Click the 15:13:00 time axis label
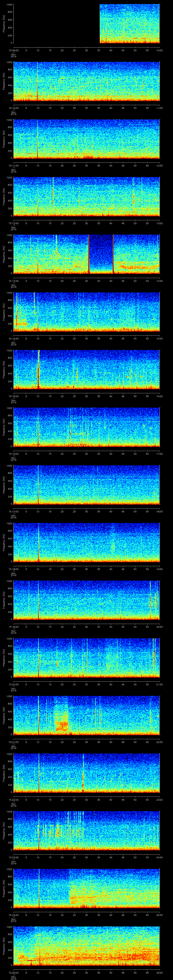Screen dimensions: 173x980 (x=13, y=281)
